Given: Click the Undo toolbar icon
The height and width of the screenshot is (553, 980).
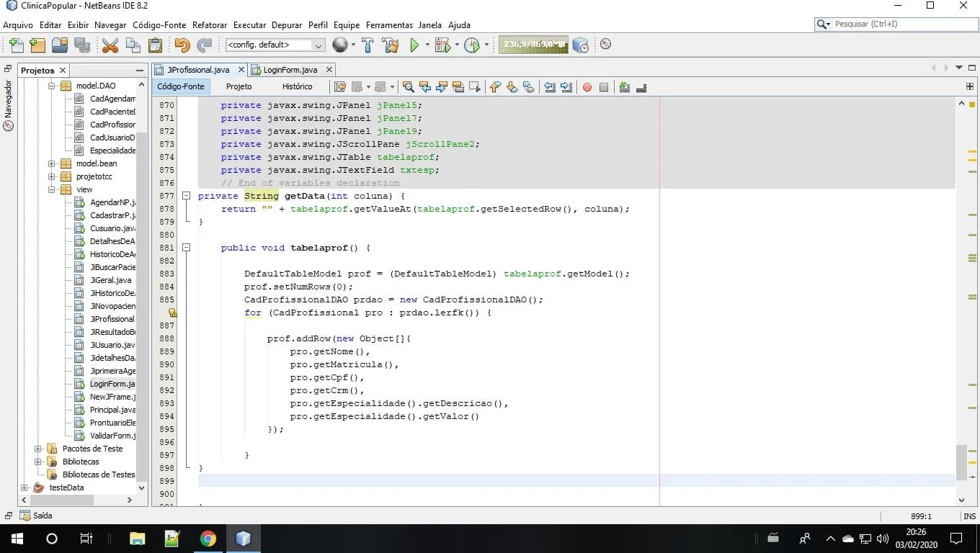Looking at the screenshot, I should click(x=182, y=45).
